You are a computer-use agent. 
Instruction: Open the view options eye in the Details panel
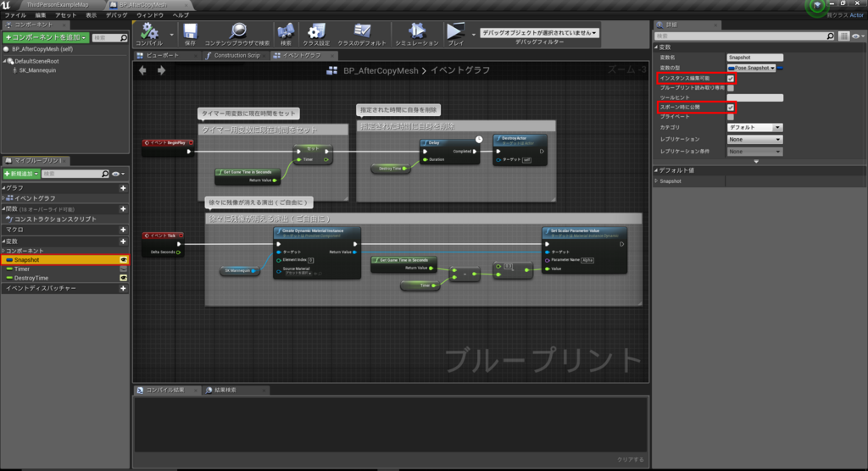pyautogui.click(x=858, y=36)
